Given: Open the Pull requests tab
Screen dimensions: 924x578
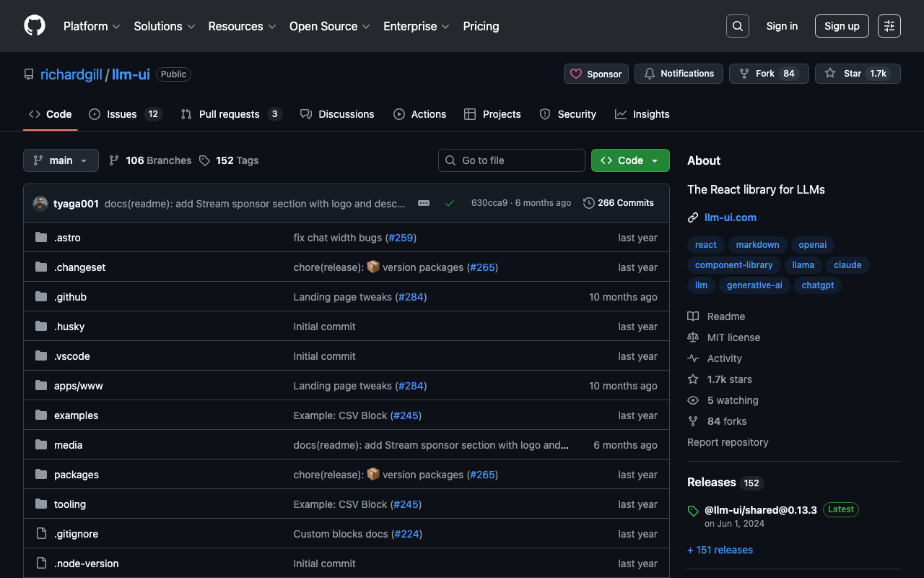Looking at the screenshot, I should point(230,114).
